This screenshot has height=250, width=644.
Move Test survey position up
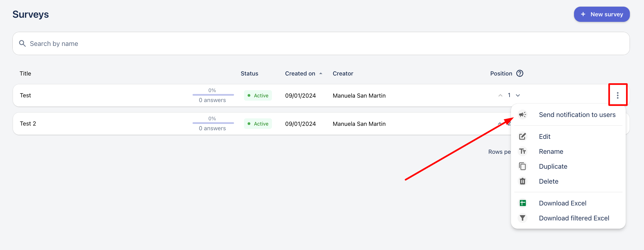coord(500,95)
